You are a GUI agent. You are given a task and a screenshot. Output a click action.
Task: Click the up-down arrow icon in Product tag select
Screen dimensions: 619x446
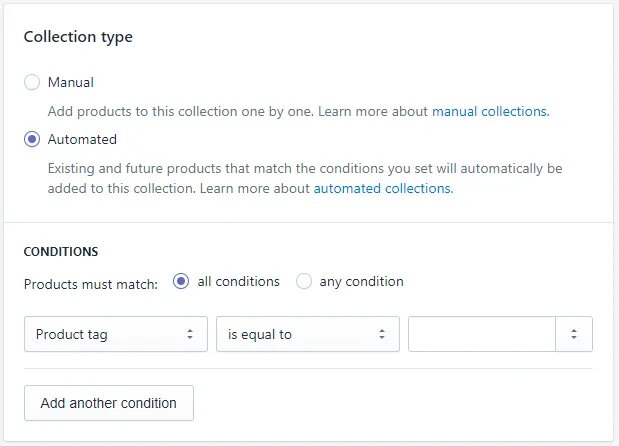(x=190, y=335)
